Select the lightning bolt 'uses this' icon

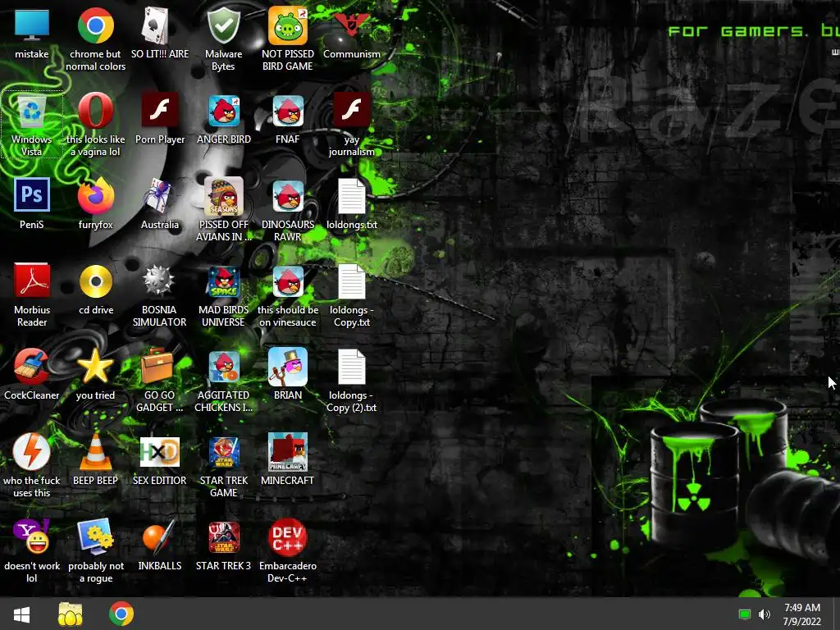(x=32, y=452)
